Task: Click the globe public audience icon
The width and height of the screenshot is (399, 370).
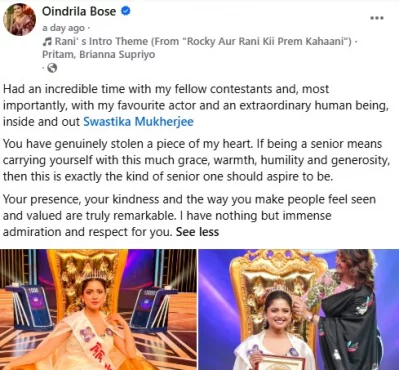Action: click(x=52, y=68)
